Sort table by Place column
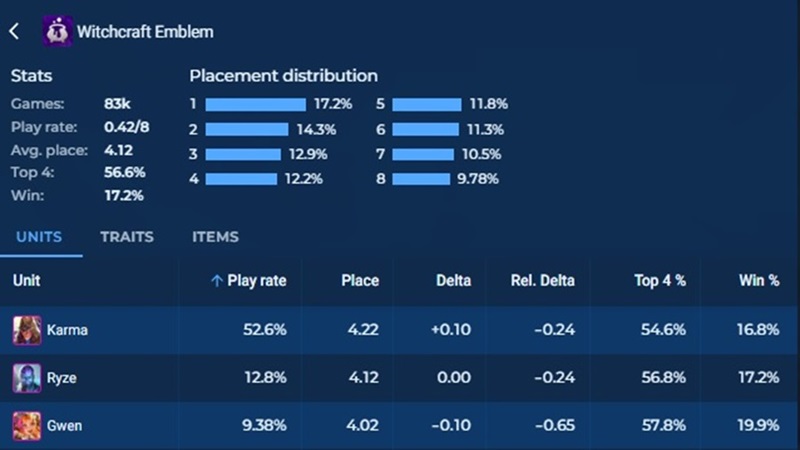The width and height of the screenshot is (800, 450). tap(359, 281)
